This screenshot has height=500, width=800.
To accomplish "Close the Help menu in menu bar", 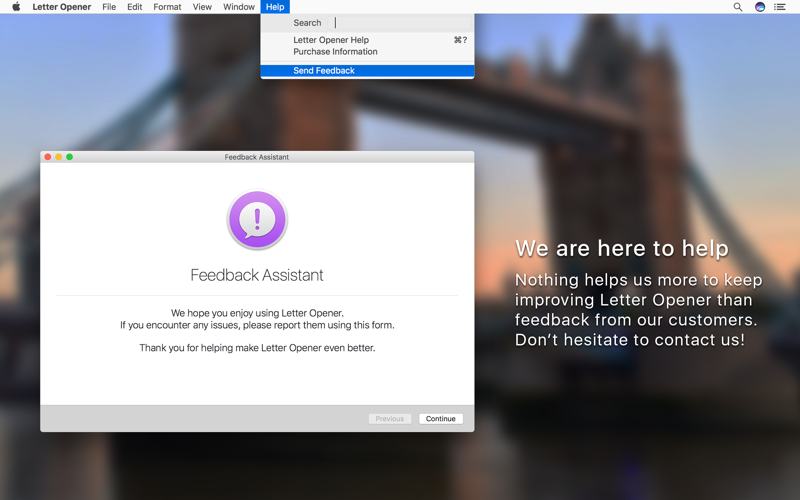I will [275, 7].
